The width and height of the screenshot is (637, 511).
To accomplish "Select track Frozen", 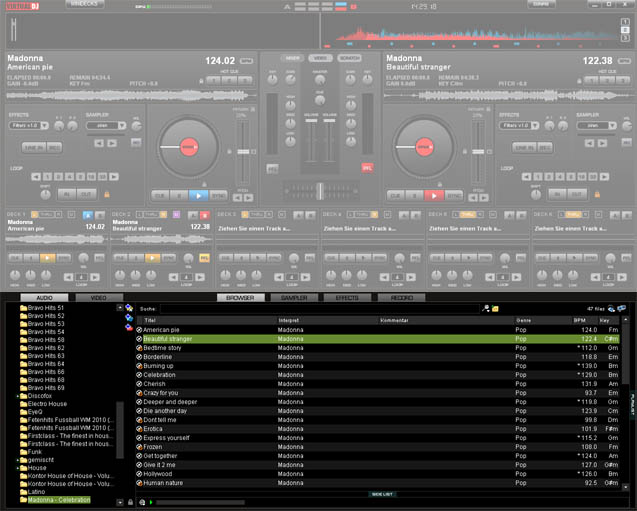I will pyautogui.click(x=377, y=447).
